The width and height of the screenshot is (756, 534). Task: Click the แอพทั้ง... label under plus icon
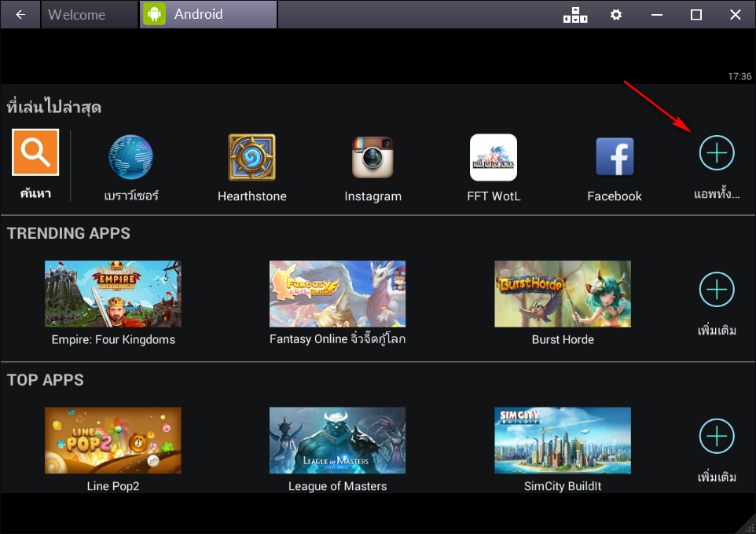[x=717, y=194]
